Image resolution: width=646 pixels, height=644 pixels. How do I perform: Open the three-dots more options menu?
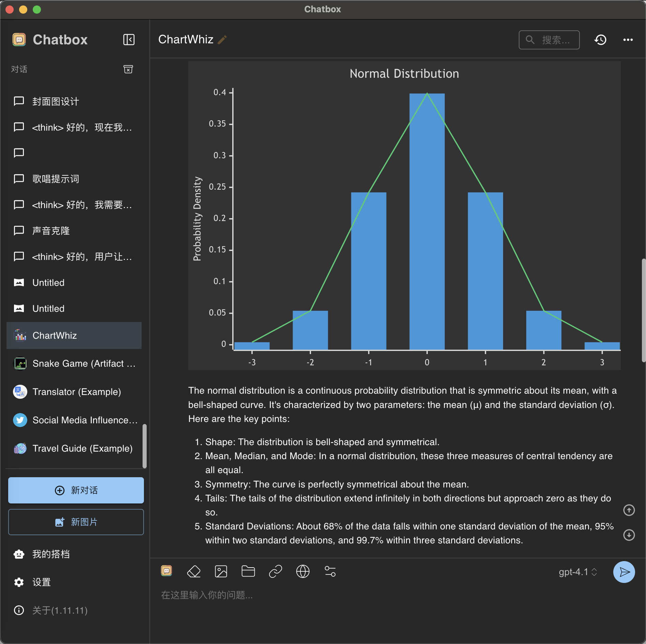coord(628,40)
